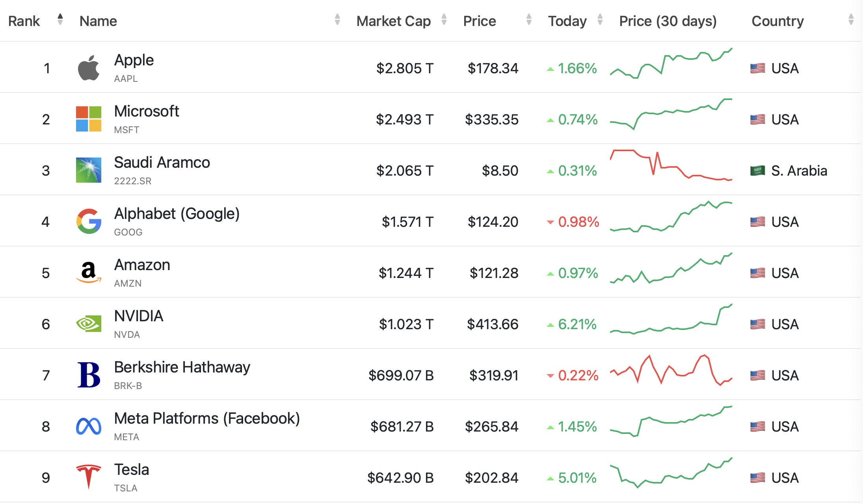
Task: Click the red Tesla logo
Action: click(x=89, y=476)
